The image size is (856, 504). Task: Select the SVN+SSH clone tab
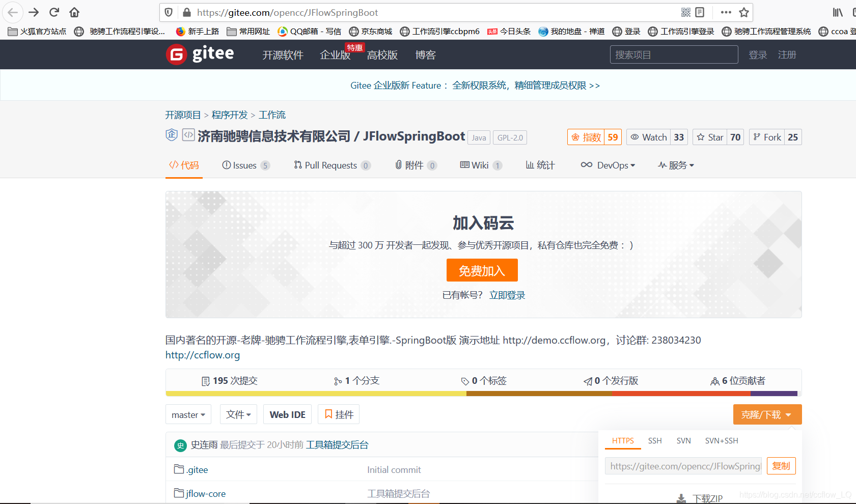click(722, 441)
